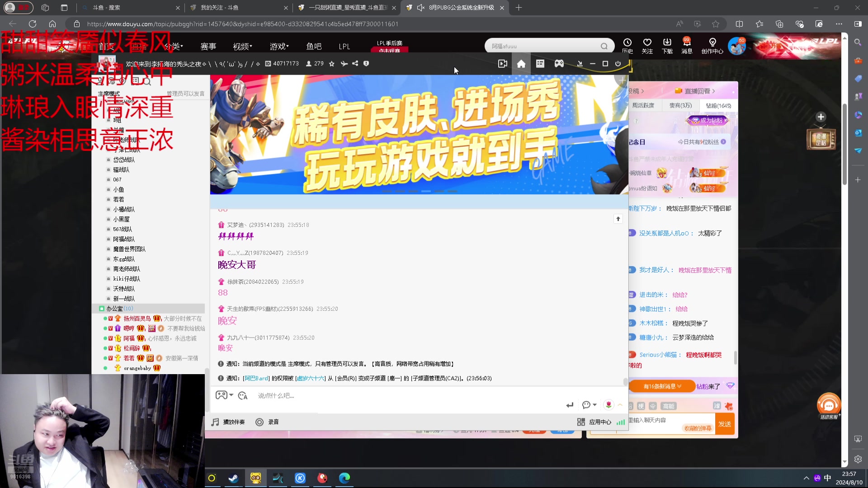Click the search magnifier in Douyu search box
The height and width of the screenshot is (488, 868).
point(604,46)
